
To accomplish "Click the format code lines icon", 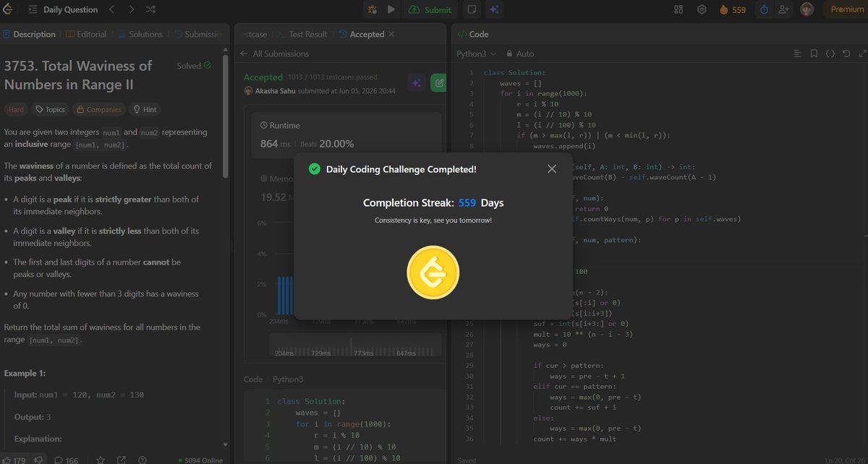I will click(x=798, y=53).
